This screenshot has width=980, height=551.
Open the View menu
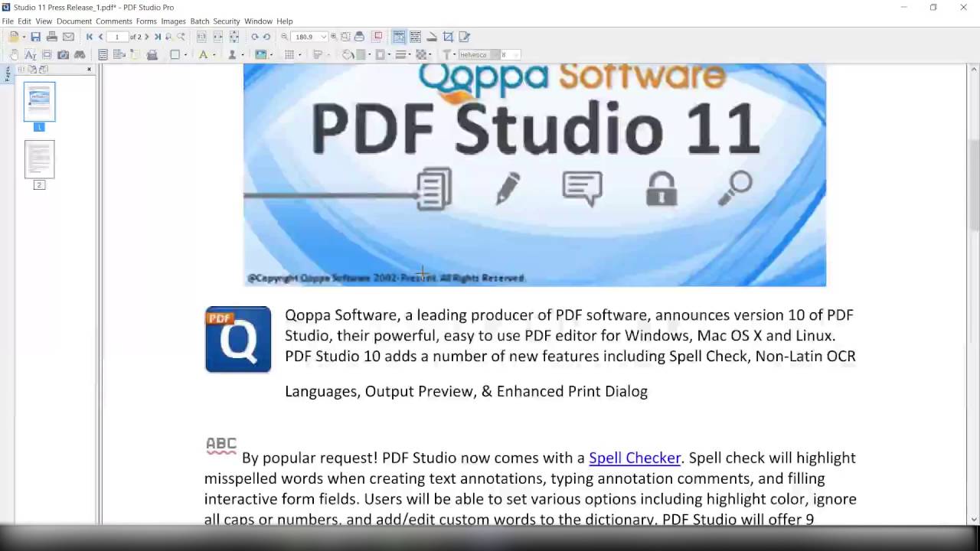pos(44,21)
